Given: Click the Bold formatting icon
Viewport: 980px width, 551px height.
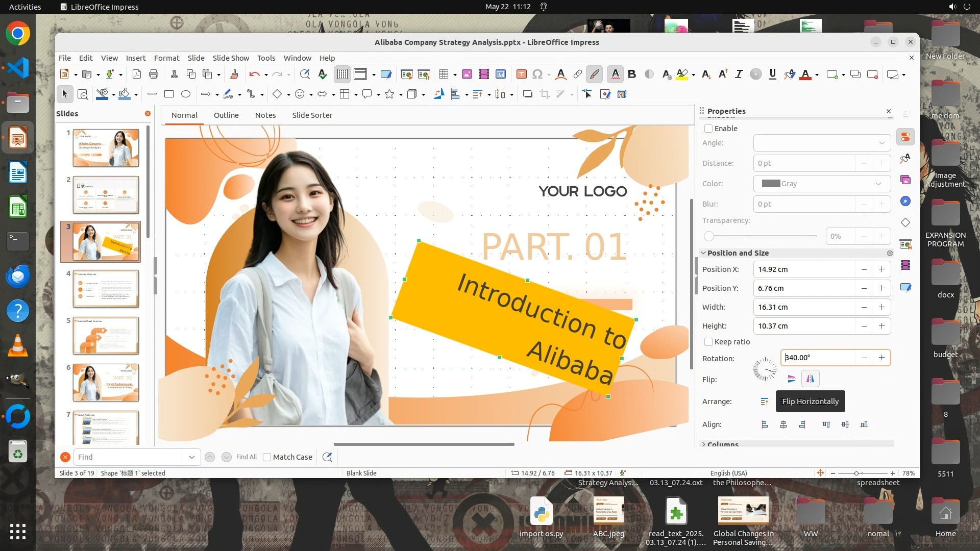Looking at the screenshot, I should (632, 74).
